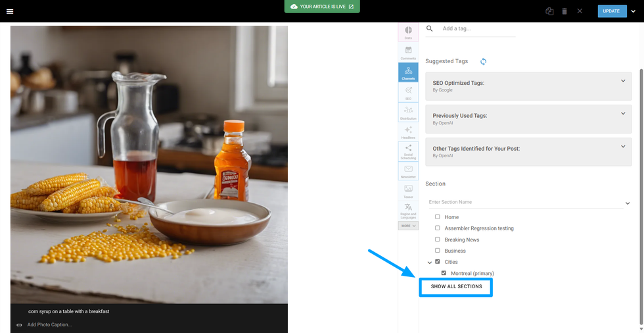Open the Stats panel in sidebar
Viewport: 644px width, 333px height.
click(408, 32)
